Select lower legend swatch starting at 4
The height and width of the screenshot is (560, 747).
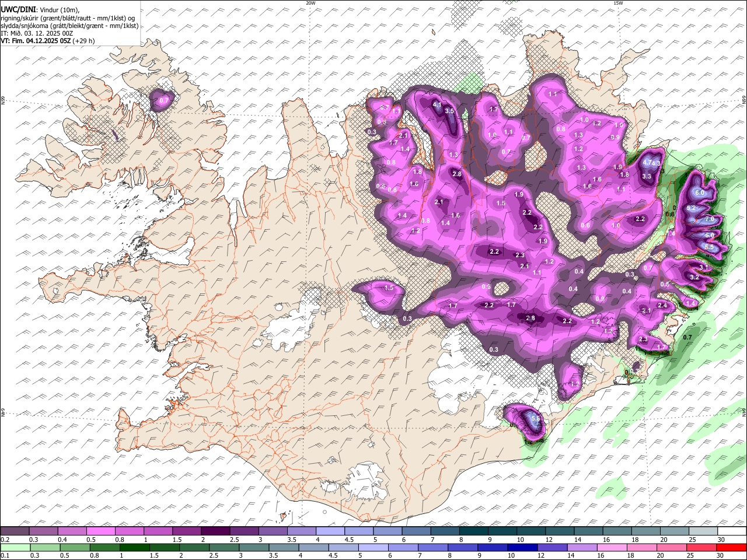tap(313, 547)
